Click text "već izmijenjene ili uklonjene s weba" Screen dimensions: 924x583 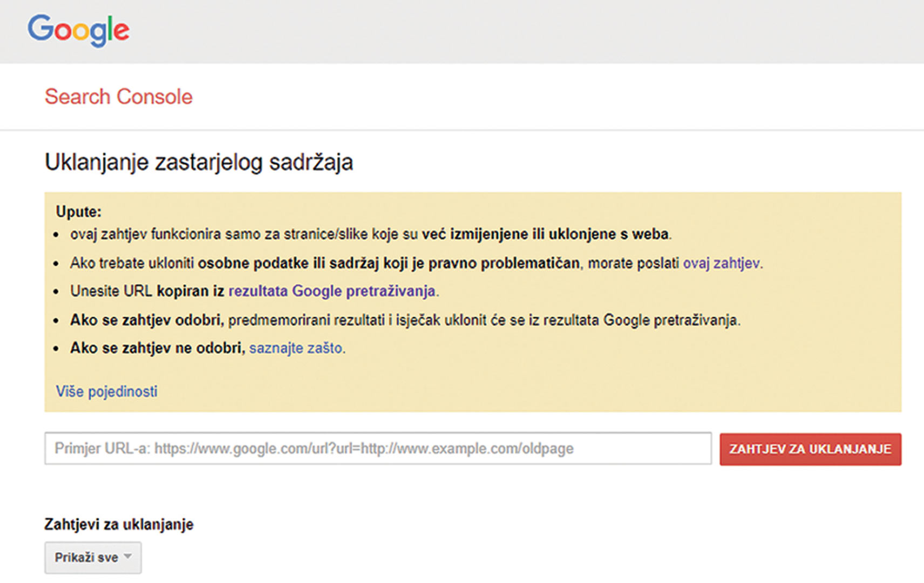(545, 234)
